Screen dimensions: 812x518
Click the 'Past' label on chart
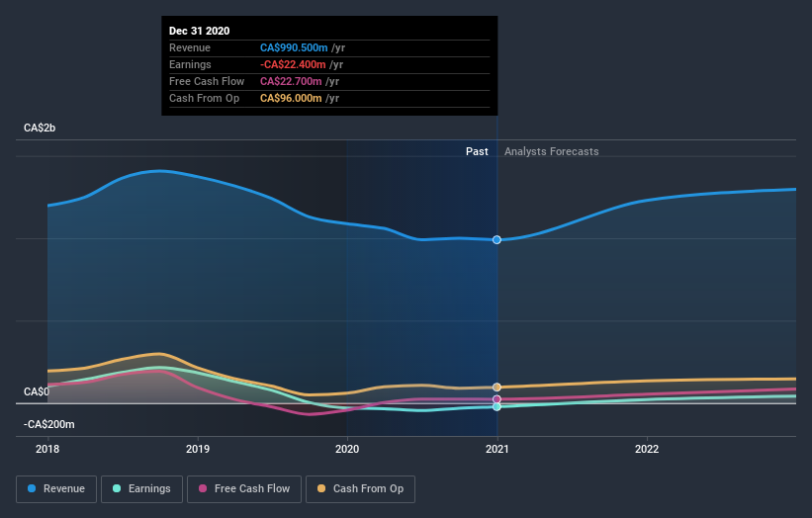[477, 151]
